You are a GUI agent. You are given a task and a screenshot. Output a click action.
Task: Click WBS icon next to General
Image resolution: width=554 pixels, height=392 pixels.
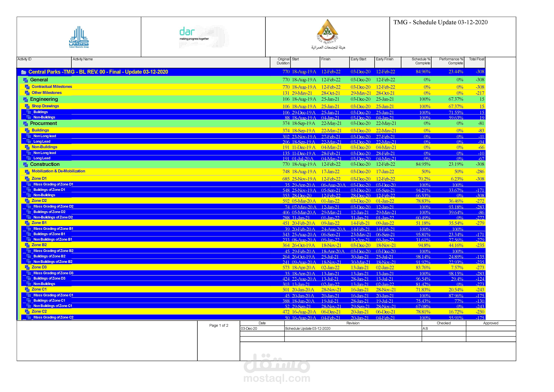[x=25, y=80]
